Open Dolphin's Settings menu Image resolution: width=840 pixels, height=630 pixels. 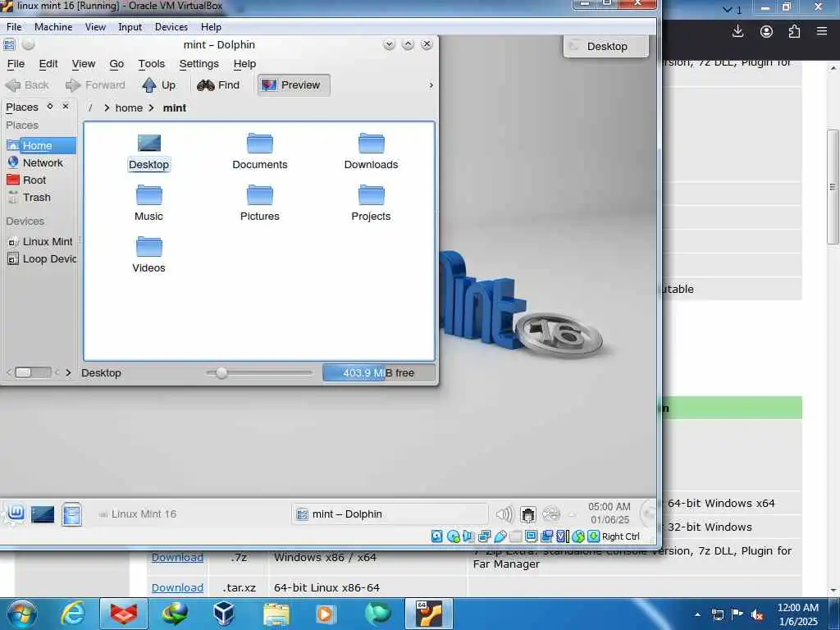point(199,64)
